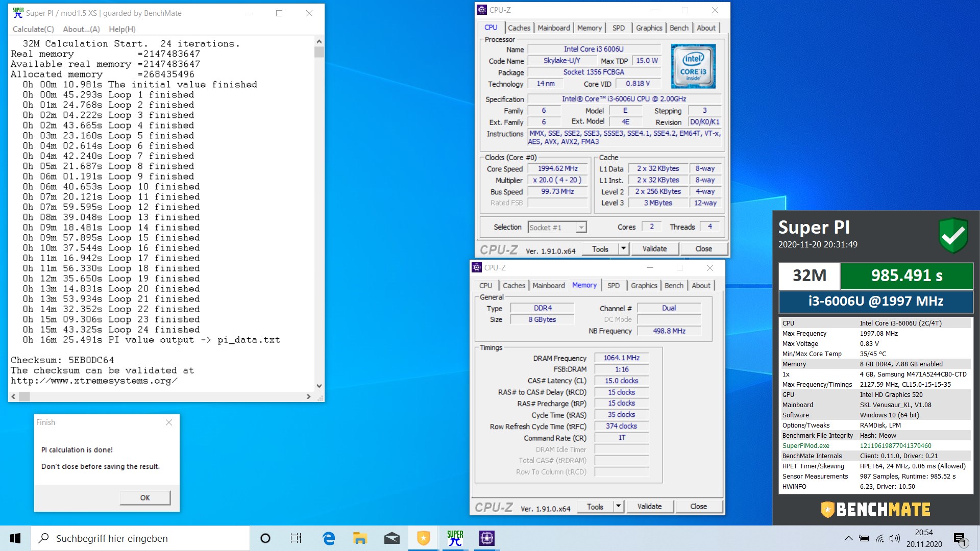Click the 32M label in BenchMate panel
The height and width of the screenshot is (551, 980).
[x=809, y=275]
